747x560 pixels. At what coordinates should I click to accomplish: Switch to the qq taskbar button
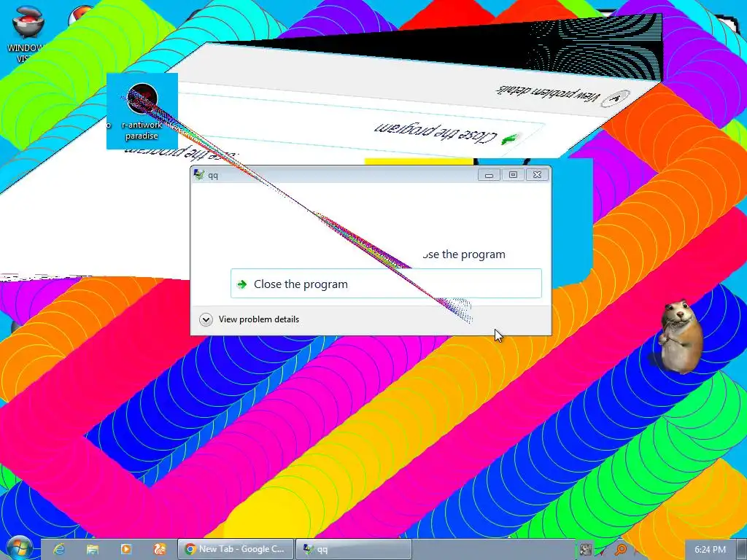pos(354,549)
